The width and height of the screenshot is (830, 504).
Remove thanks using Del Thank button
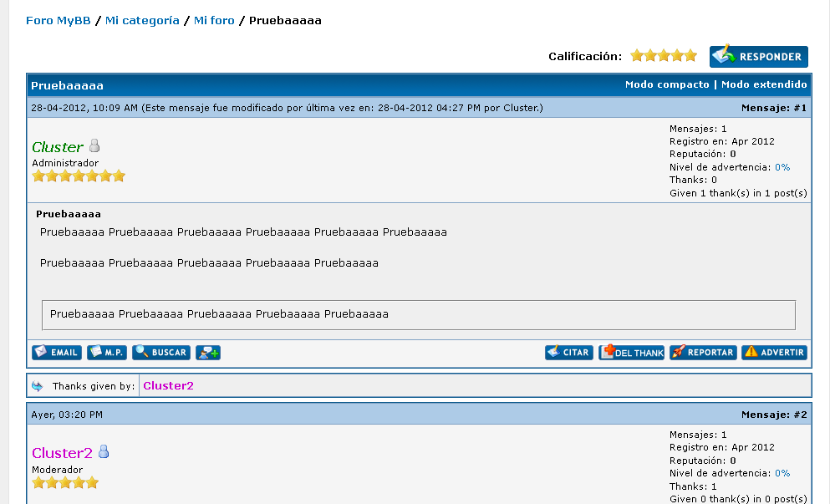631,353
